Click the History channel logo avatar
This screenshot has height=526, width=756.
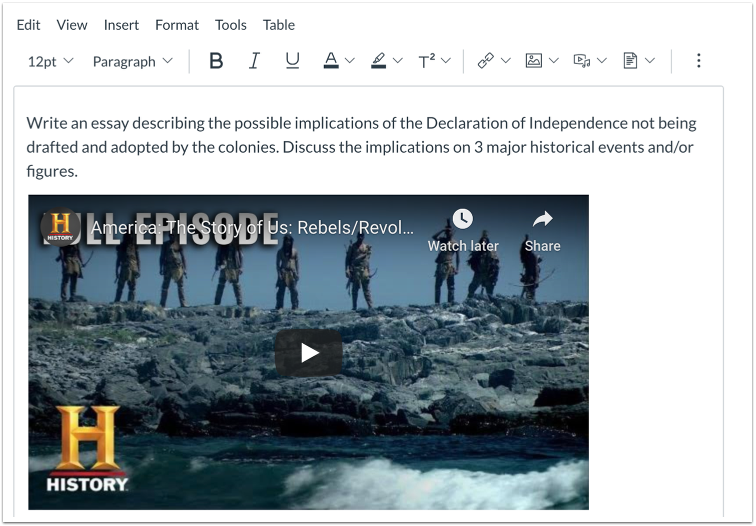[x=60, y=227]
